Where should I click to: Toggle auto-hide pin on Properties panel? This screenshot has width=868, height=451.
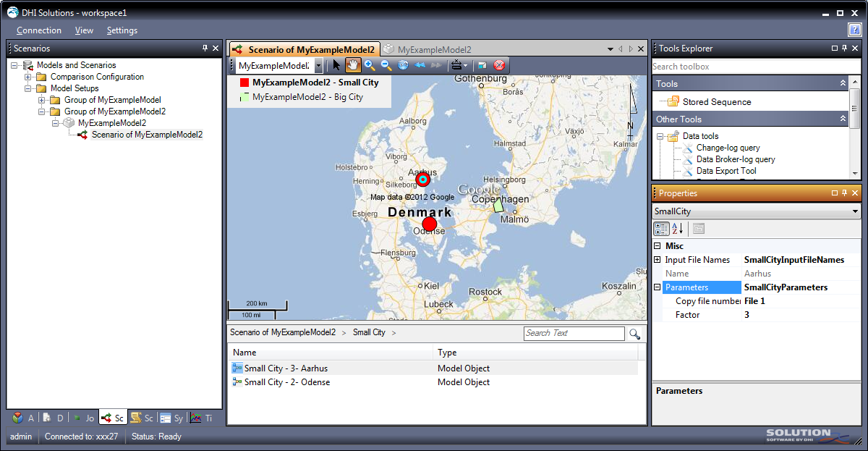pos(846,193)
